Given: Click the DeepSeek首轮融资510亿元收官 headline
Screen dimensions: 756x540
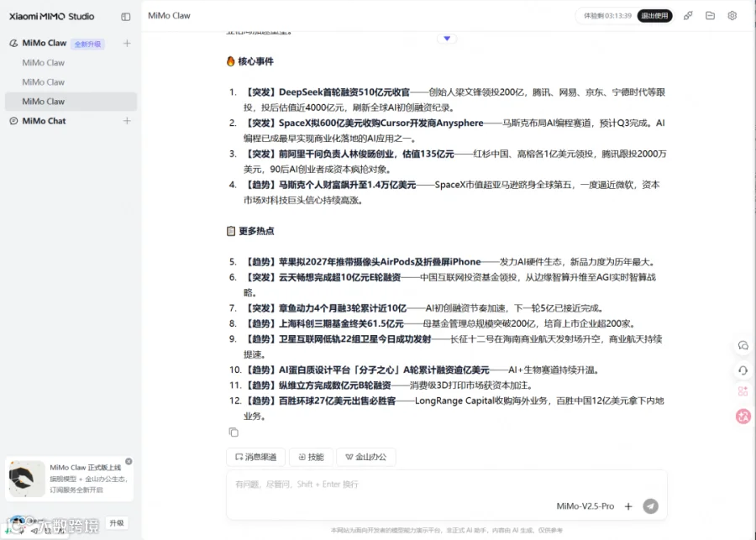Looking at the screenshot, I should [344, 92].
